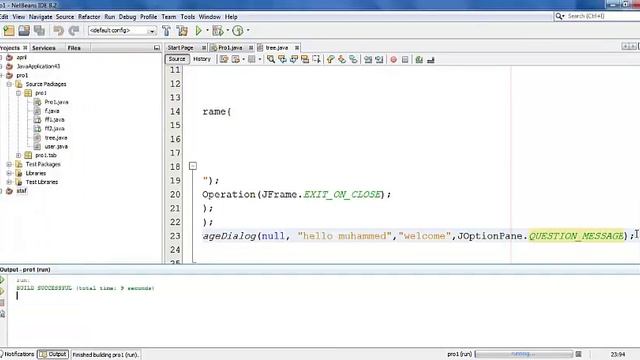
Task: Open the Team menu
Action: [169, 17]
